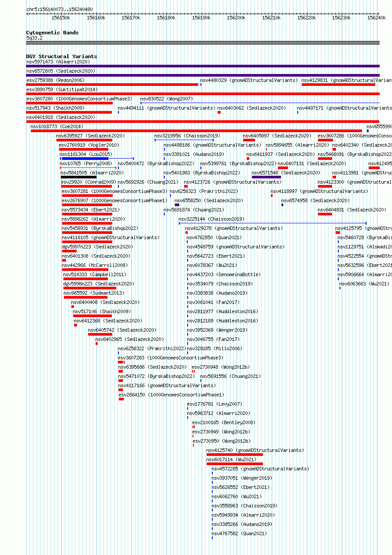Open variant nsv328185 (Mills2006)

point(214,348)
